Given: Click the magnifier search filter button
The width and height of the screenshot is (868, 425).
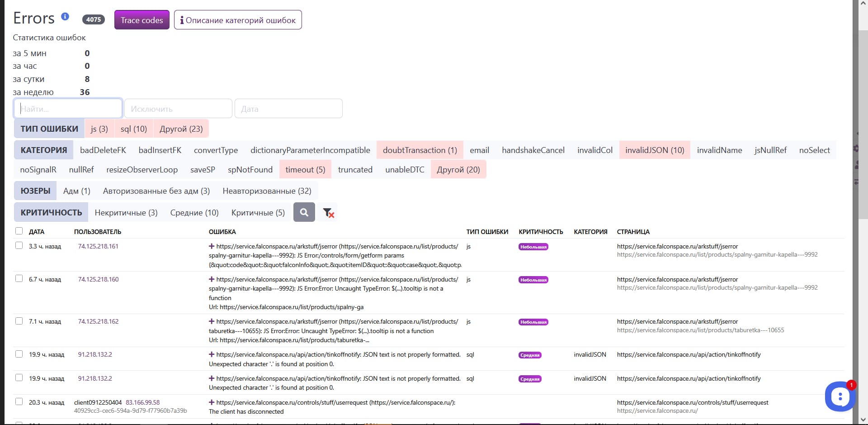Looking at the screenshot, I should (x=304, y=212).
